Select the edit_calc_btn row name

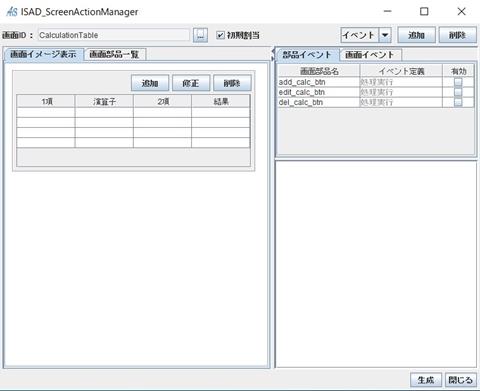click(319, 92)
